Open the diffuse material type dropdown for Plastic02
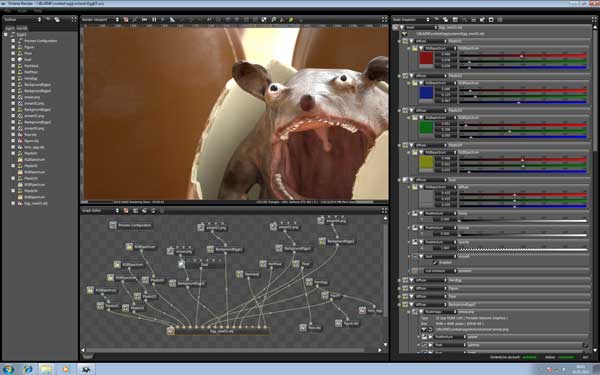600x375 pixels. click(430, 76)
